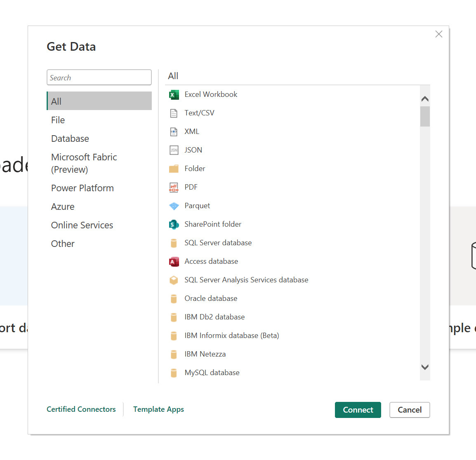Choose the Oracle database text label
This screenshot has width=476, height=460.
click(211, 298)
